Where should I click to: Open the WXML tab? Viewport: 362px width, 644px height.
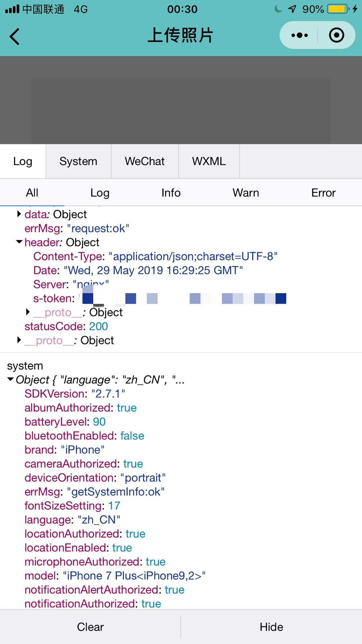(x=209, y=161)
